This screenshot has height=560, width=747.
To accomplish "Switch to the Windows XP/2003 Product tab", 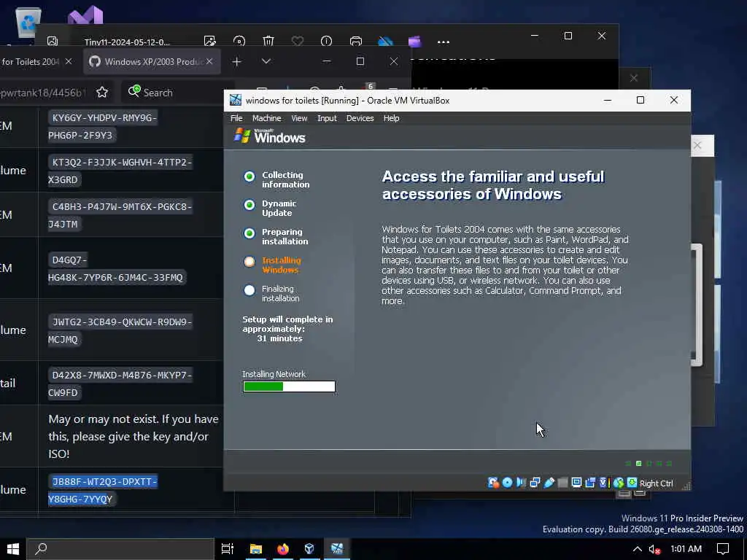I will pyautogui.click(x=152, y=61).
